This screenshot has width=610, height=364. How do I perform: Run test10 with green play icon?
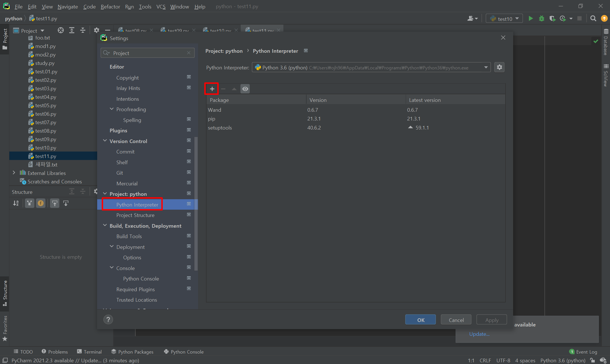click(531, 19)
